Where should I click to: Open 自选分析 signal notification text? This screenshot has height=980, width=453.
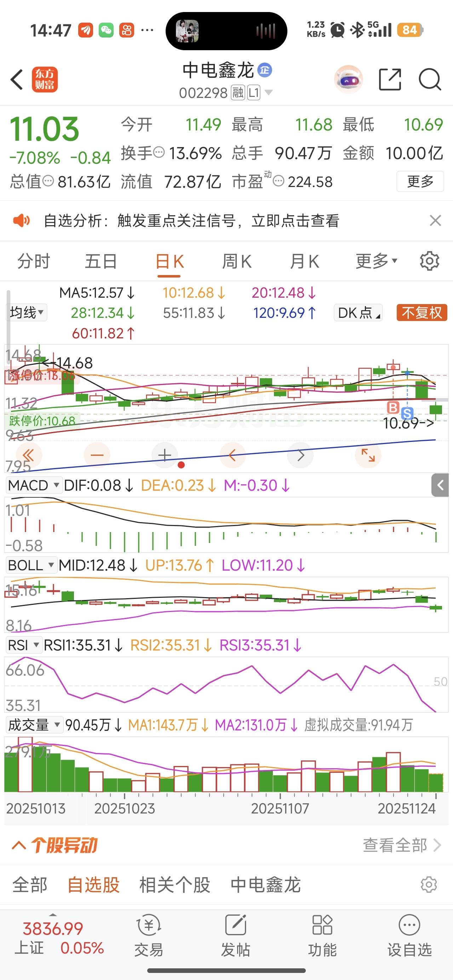pos(191,220)
